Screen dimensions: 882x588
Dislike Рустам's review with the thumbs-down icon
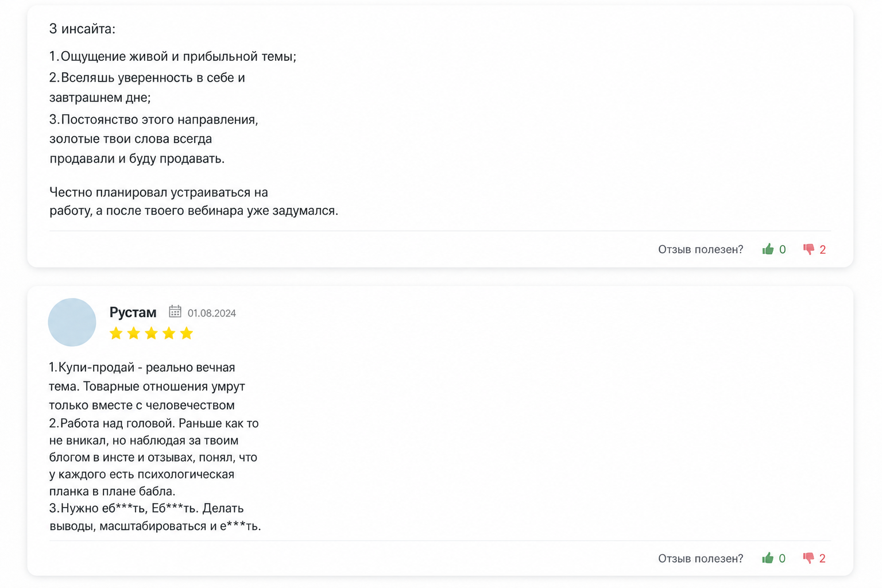(808, 558)
